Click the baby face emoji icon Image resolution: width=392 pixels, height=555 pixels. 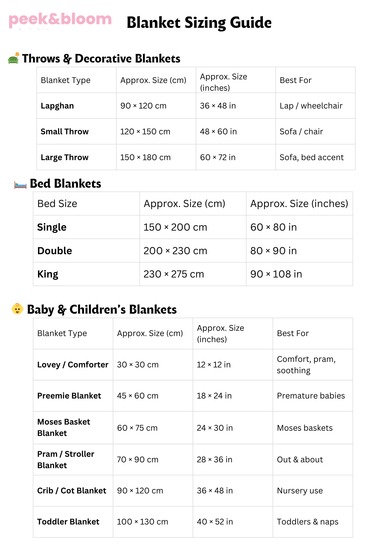[17, 309]
